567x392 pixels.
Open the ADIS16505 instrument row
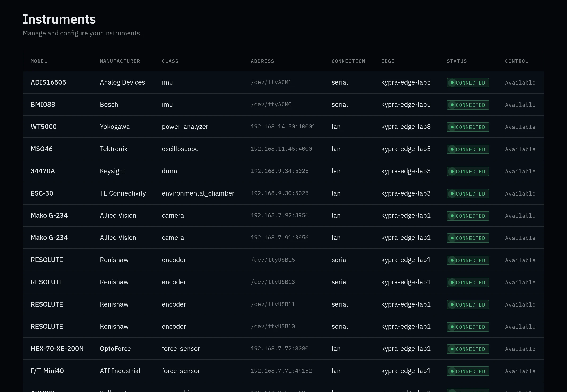(283, 82)
